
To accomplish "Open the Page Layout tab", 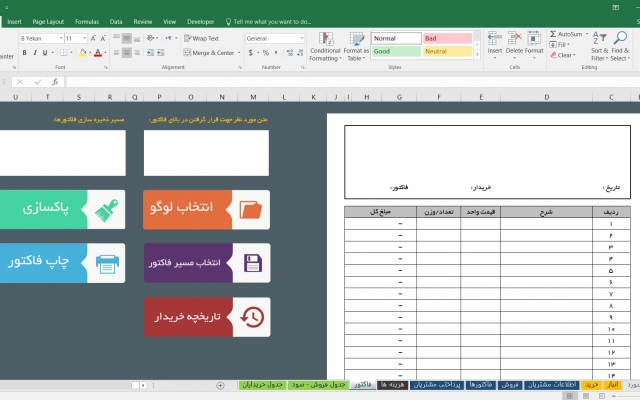I will (48, 22).
